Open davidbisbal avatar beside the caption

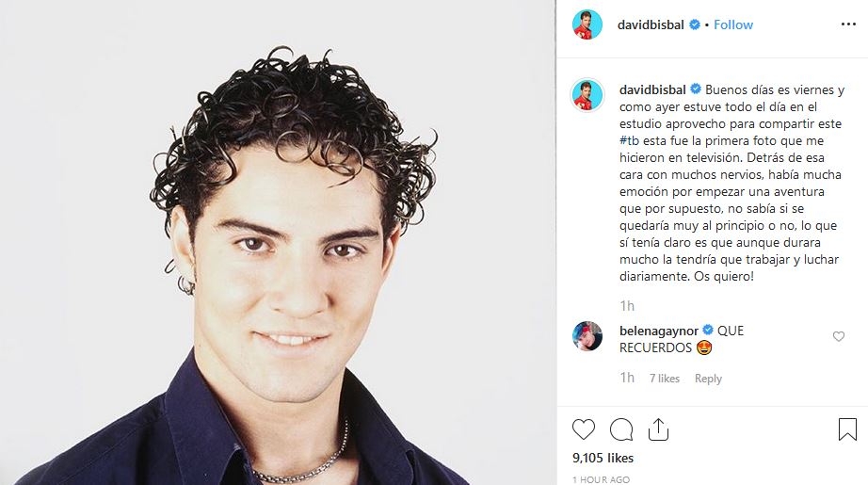pos(587,95)
